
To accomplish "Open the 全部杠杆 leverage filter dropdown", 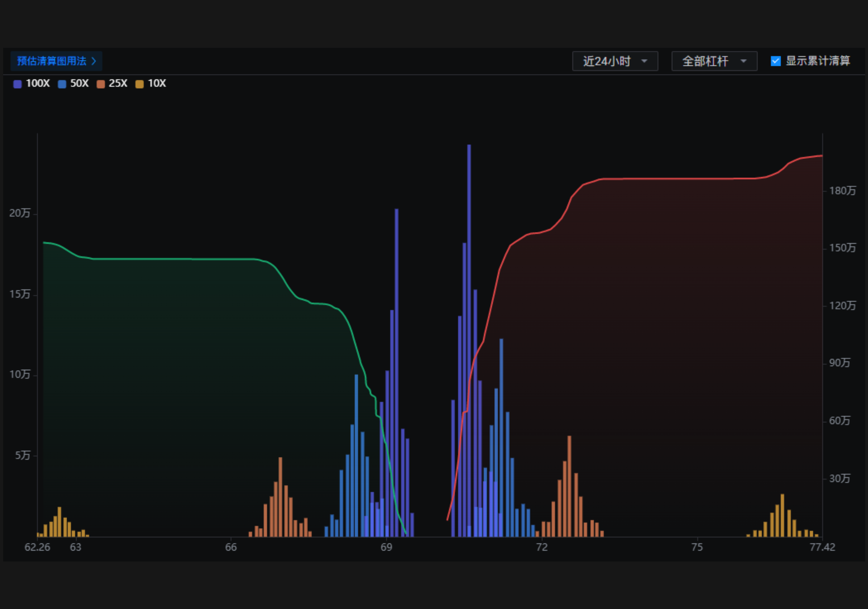I will 714,61.
